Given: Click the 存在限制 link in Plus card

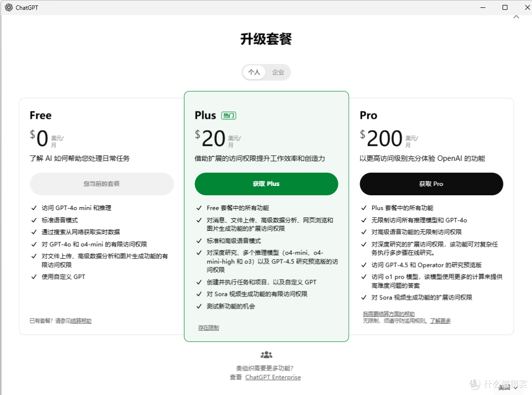Looking at the screenshot, I should click(x=207, y=327).
